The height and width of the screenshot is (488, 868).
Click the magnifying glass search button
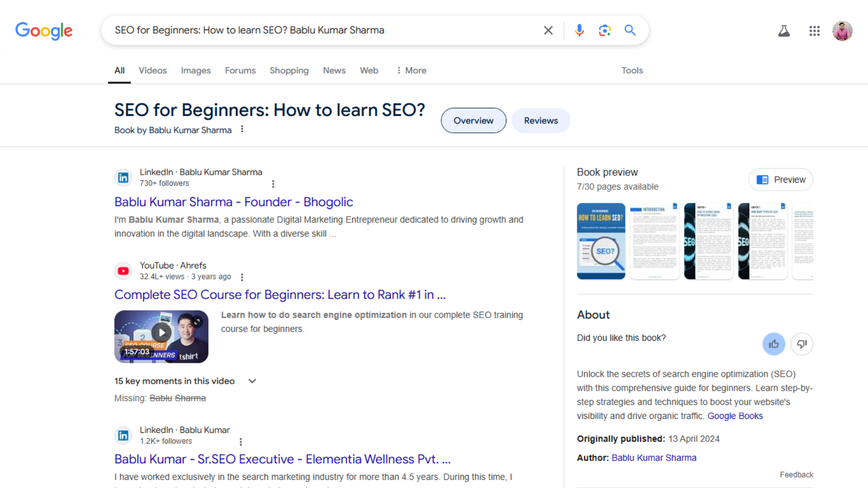(x=630, y=30)
